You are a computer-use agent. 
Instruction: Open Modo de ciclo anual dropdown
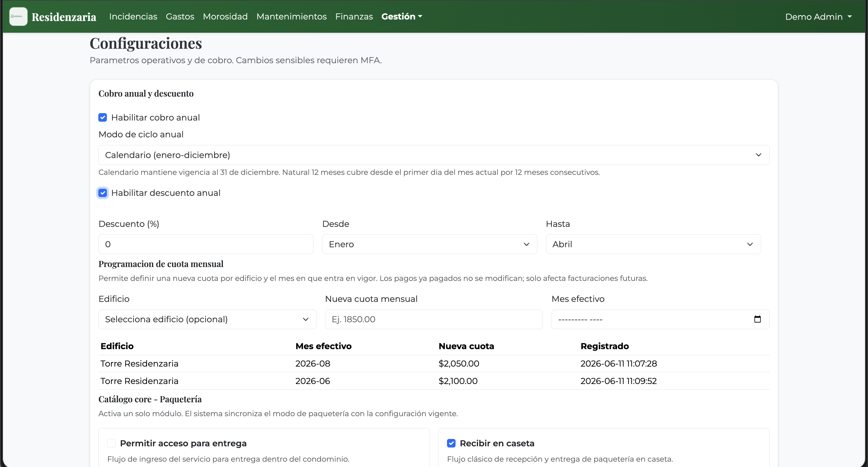tap(434, 155)
